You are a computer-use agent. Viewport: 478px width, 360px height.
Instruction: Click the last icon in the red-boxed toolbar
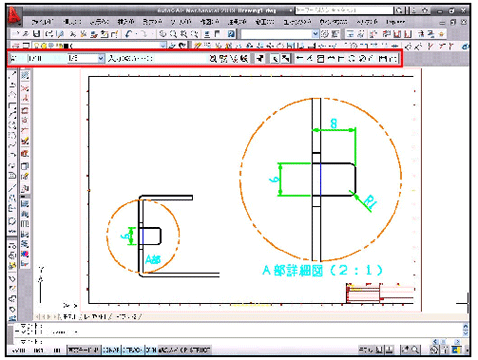coord(393,59)
